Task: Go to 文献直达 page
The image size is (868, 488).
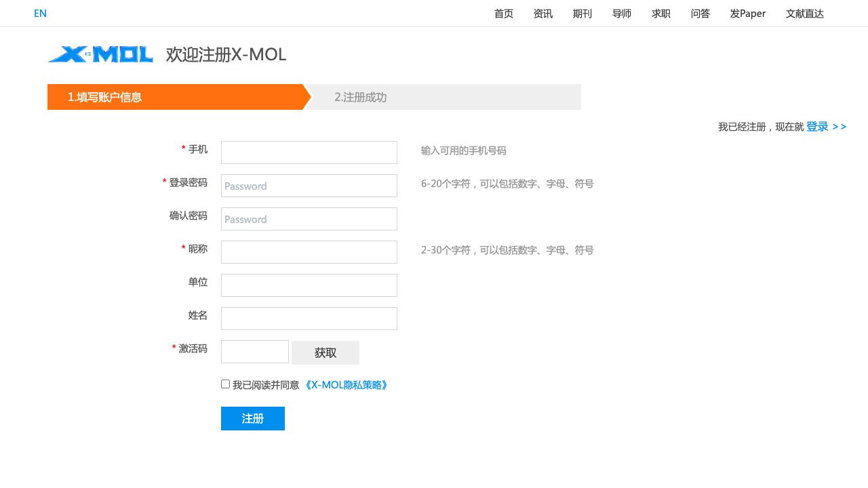Action: coord(805,14)
